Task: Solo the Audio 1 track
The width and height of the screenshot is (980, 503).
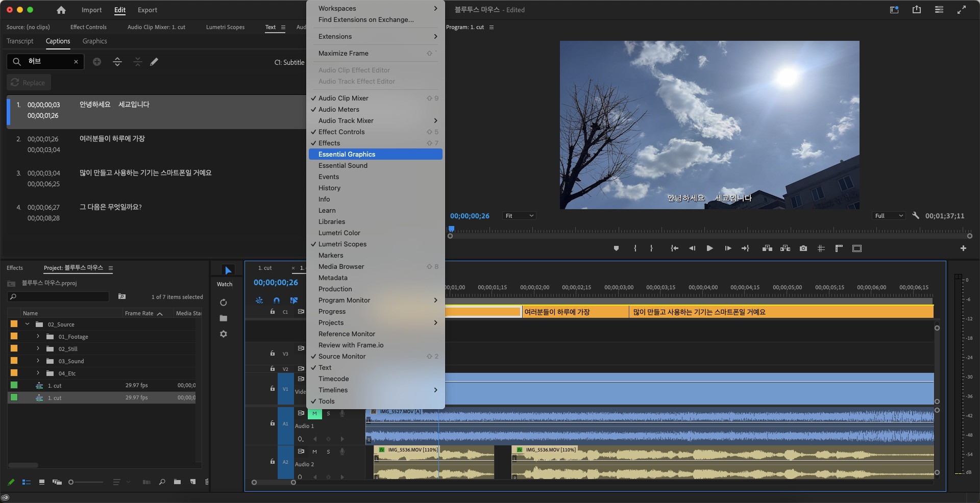Action: point(328,413)
